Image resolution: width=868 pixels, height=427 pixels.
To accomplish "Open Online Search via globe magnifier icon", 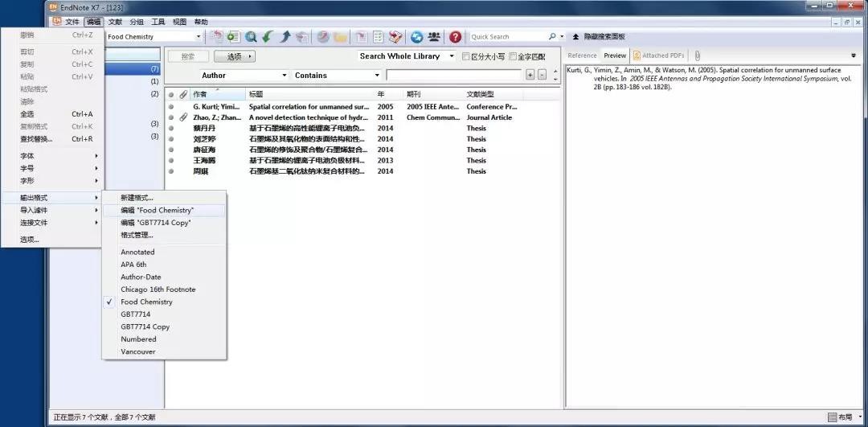I will point(252,36).
